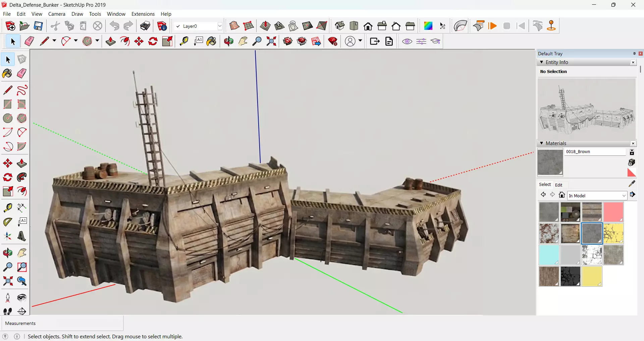Open the Model Info icon
Viewport: 644px width, 341px height.
coord(162,26)
